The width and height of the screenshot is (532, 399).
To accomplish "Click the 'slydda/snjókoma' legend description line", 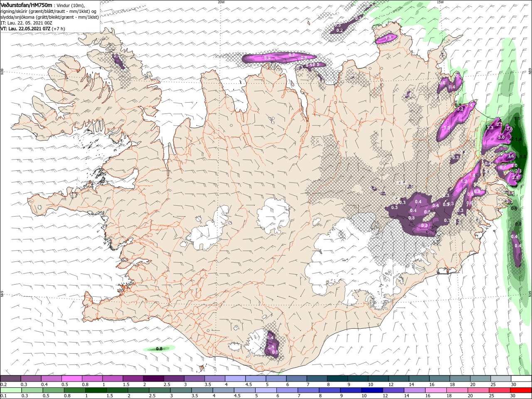I will pos(49,17).
